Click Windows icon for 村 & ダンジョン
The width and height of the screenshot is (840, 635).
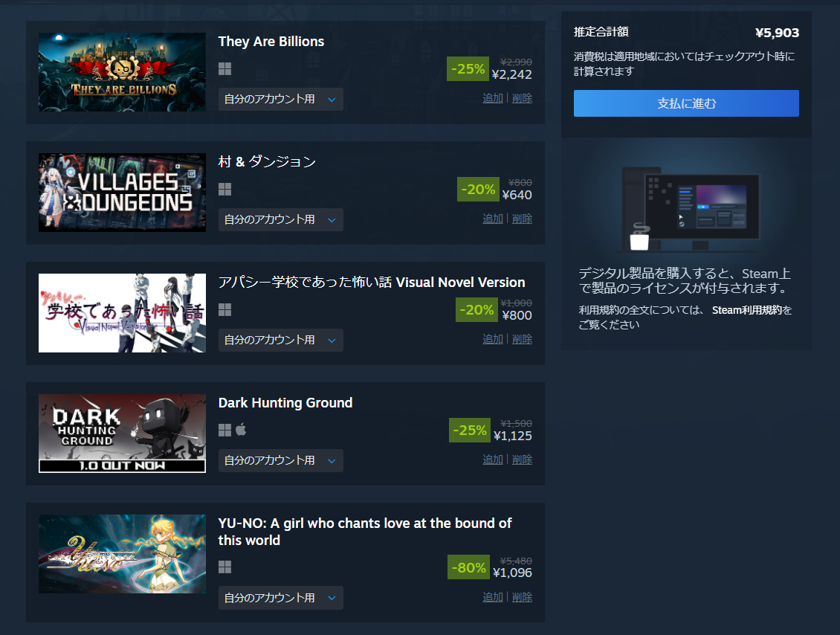pyautogui.click(x=225, y=189)
